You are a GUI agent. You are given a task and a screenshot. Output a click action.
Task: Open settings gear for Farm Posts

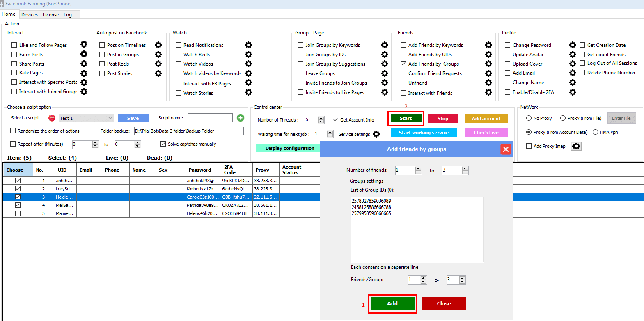[x=84, y=54]
